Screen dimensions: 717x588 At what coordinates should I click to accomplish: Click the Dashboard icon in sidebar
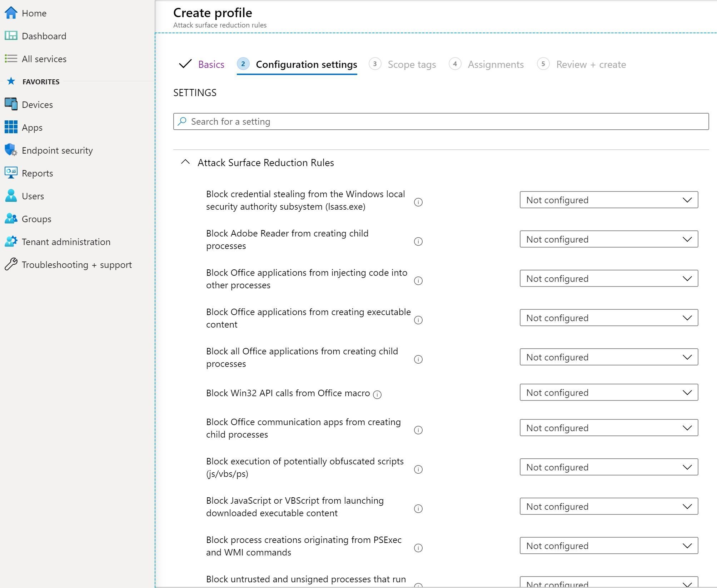(11, 36)
